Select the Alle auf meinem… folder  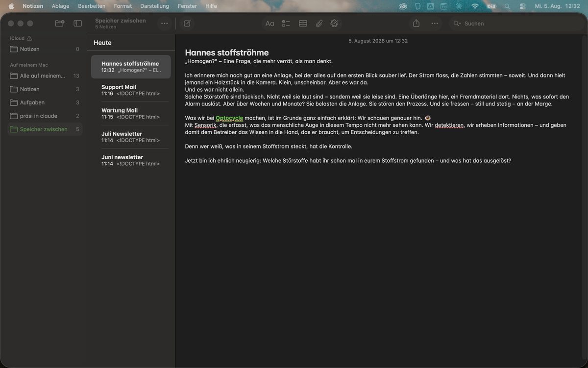coord(45,75)
